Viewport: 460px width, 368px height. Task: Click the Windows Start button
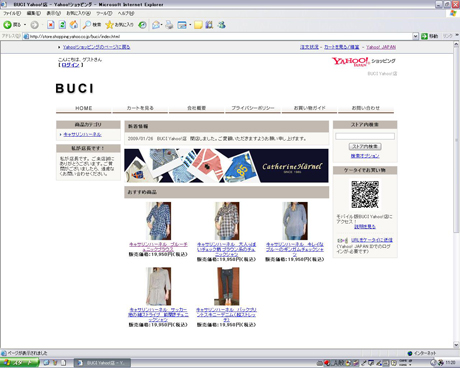20,363
